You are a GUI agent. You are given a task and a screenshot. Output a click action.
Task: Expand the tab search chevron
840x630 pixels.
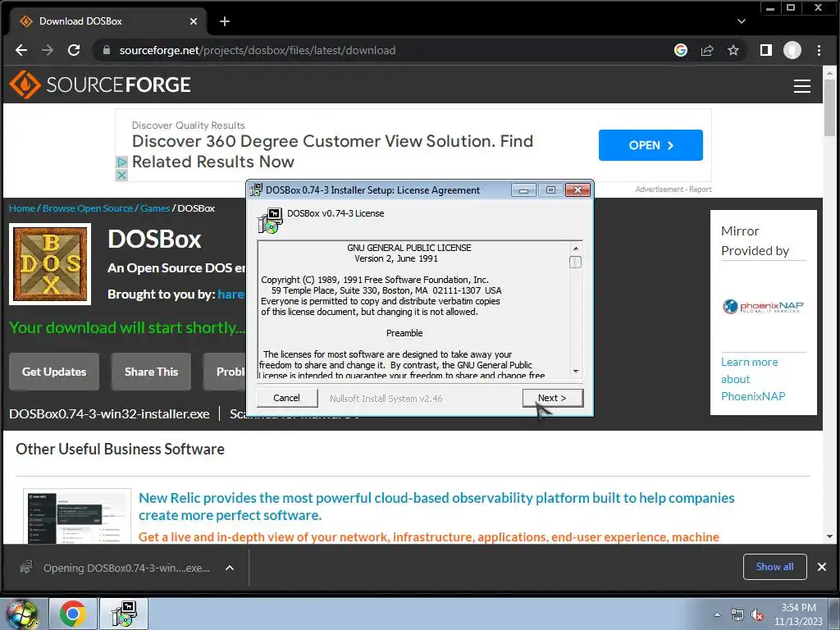point(742,21)
